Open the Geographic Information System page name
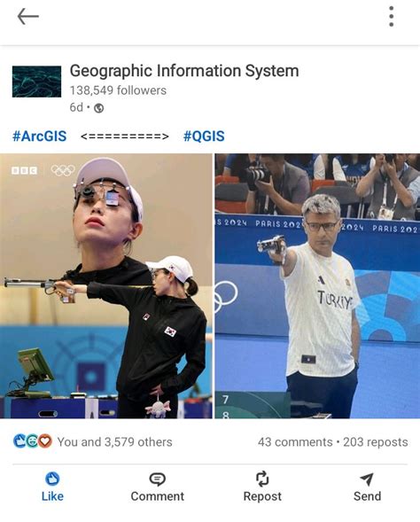Image resolution: width=420 pixels, height=522 pixels. pyautogui.click(x=184, y=71)
